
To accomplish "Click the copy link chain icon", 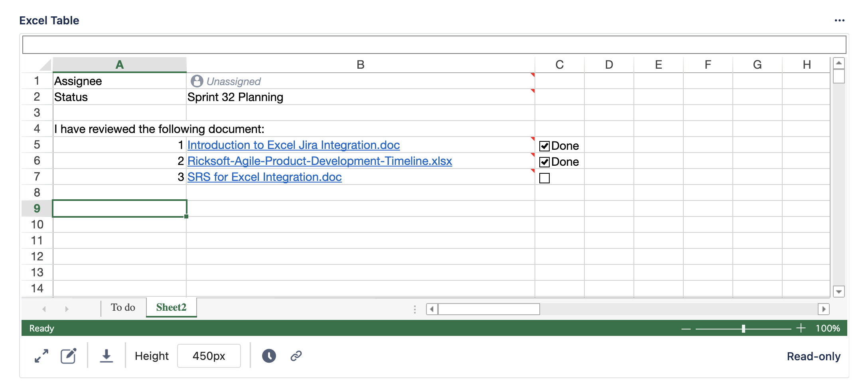I will click(296, 356).
